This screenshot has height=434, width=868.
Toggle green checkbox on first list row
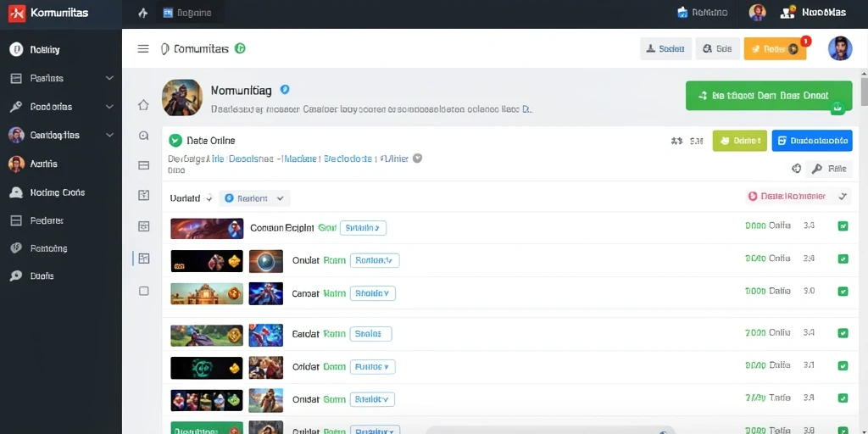pyautogui.click(x=843, y=225)
